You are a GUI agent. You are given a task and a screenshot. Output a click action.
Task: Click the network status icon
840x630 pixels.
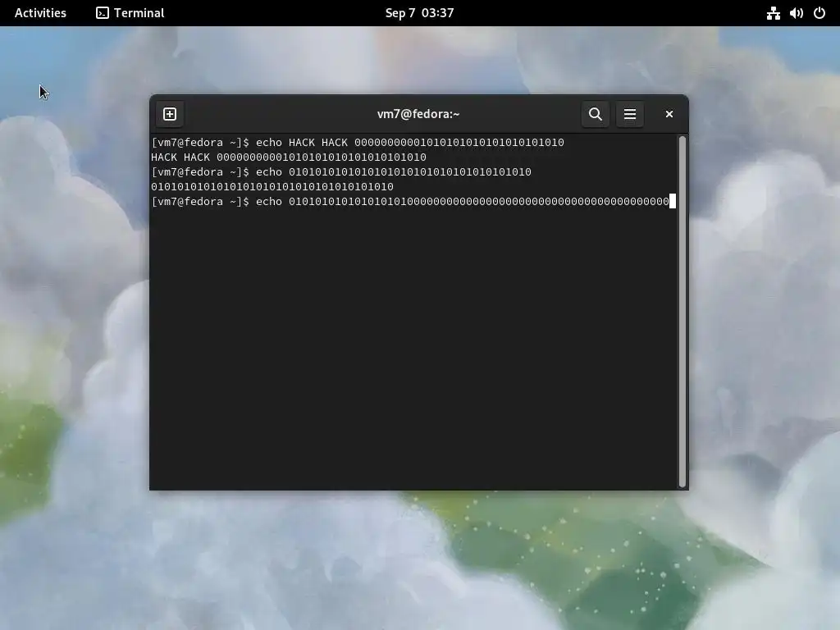(x=773, y=13)
